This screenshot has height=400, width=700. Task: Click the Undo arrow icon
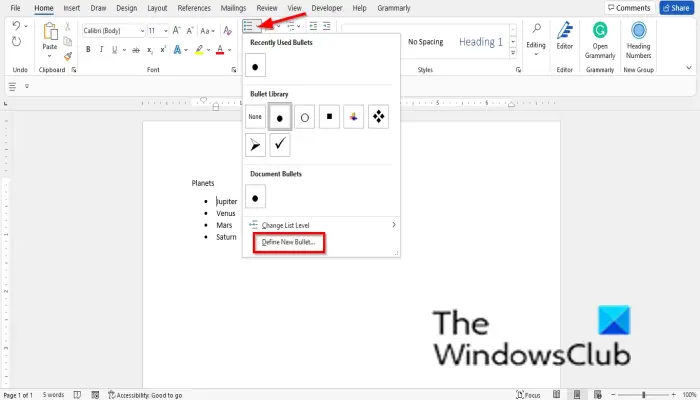pyautogui.click(x=16, y=26)
